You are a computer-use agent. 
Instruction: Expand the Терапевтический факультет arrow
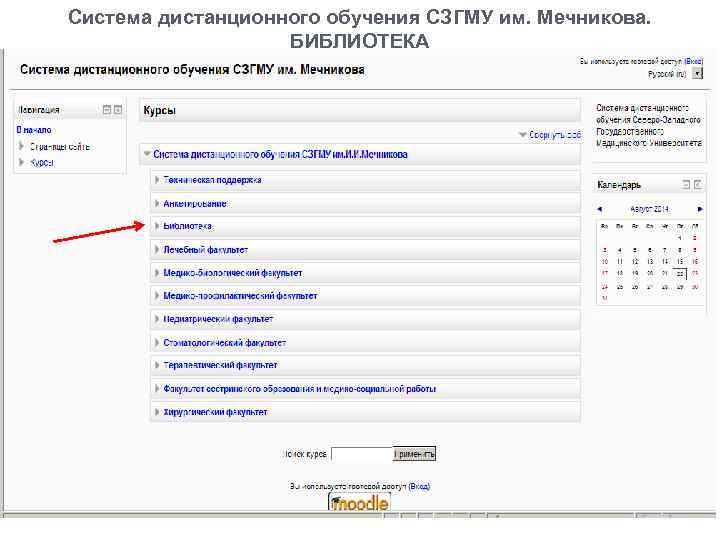coord(157,365)
